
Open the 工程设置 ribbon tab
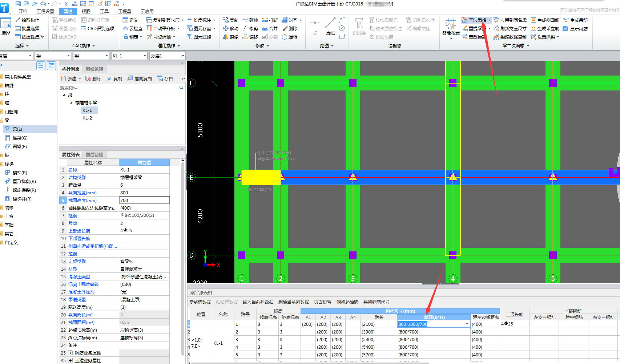(45, 11)
